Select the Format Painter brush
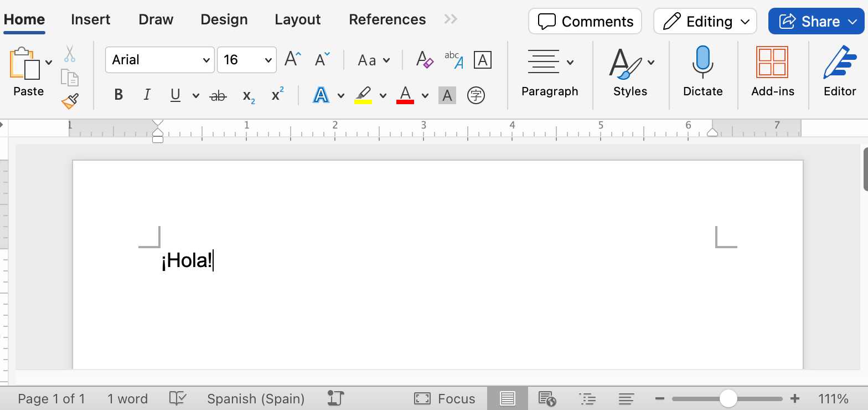 70,101
